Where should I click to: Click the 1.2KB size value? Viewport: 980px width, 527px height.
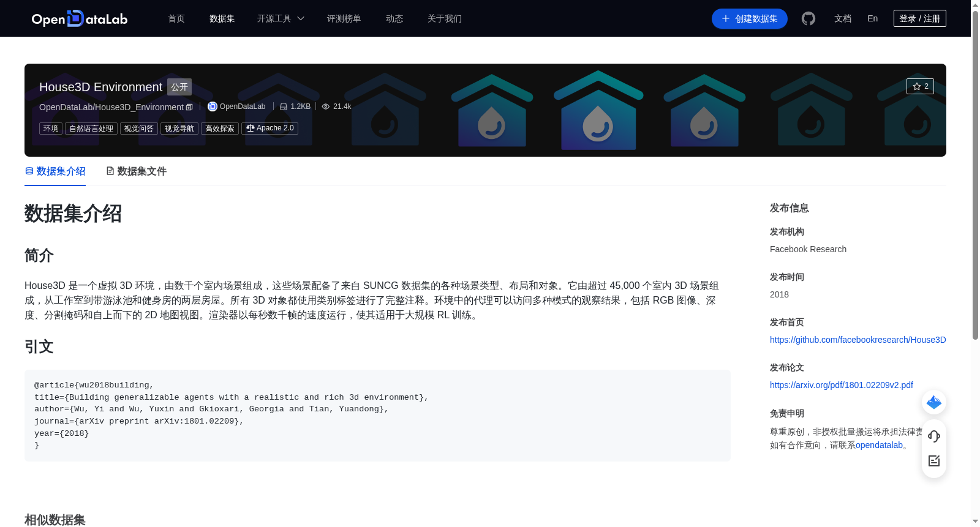[x=300, y=107]
